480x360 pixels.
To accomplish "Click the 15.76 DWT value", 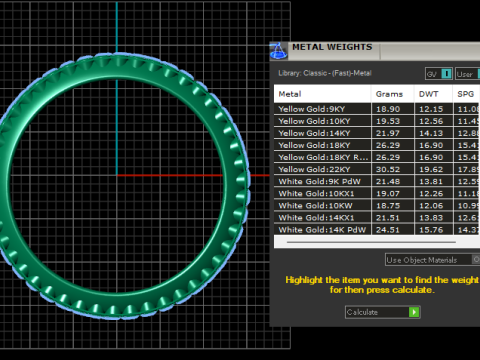I will point(431,229).
